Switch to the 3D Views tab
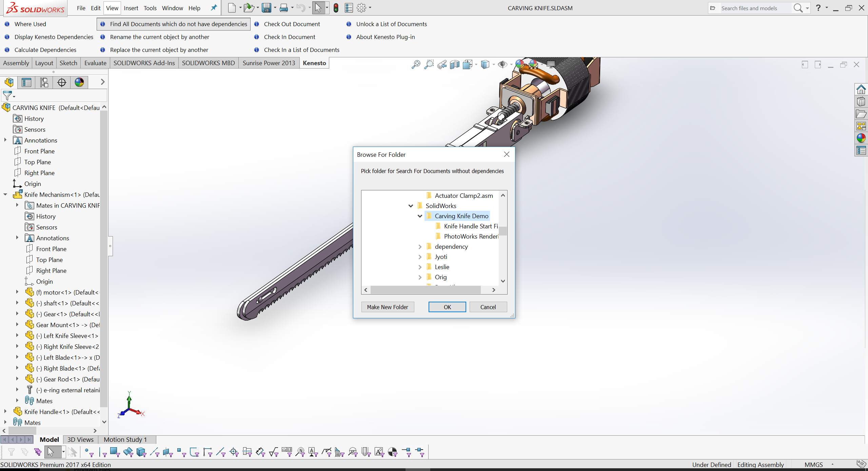The height and width of the screenshot is (471, 868). [x=80, y=439]
